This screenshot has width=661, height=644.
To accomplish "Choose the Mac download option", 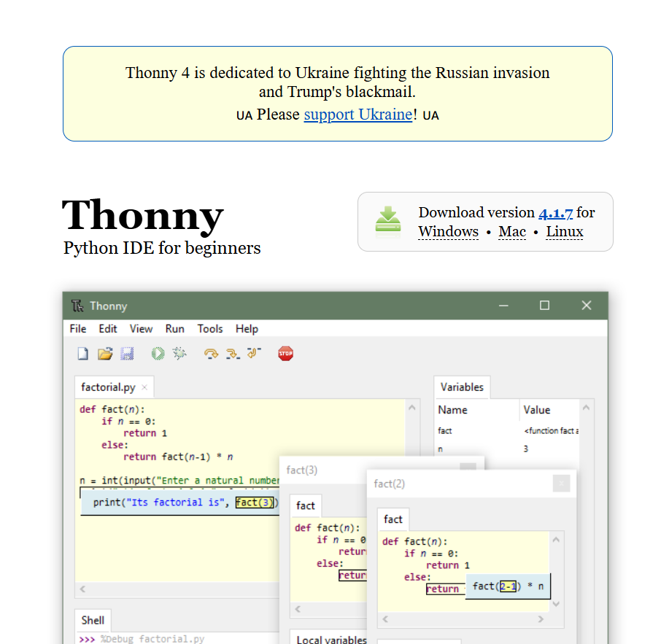I will 512,231.
